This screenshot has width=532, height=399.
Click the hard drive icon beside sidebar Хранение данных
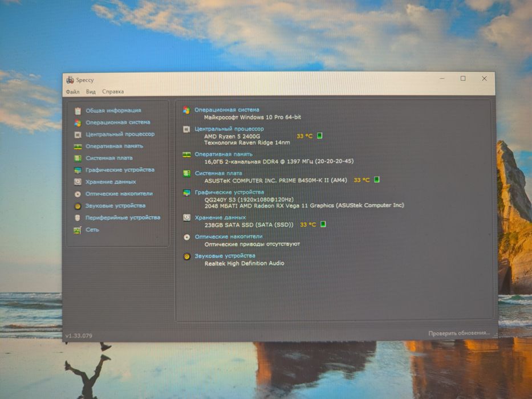(78, 182)
